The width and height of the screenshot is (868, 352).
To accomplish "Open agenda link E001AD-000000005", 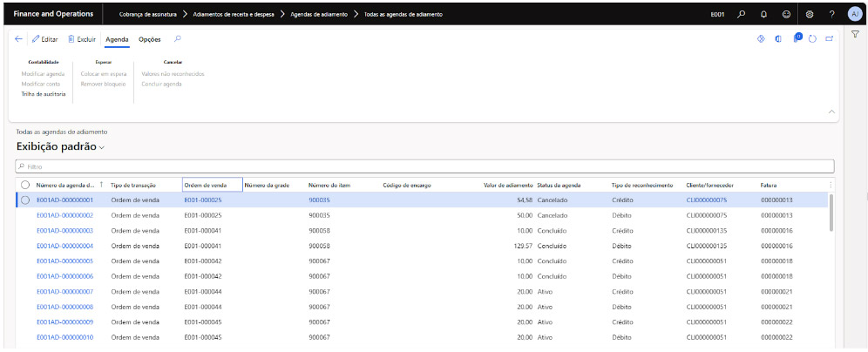I will [x=64, y=261].
